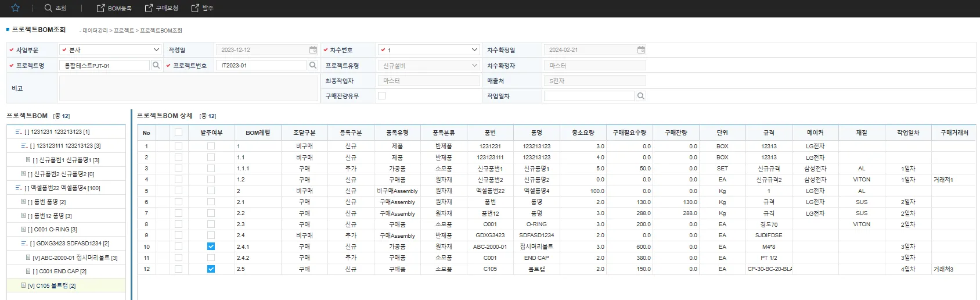Click the 데이터관리 breadcrumb link
980x300 pixels.
point(95,30)
